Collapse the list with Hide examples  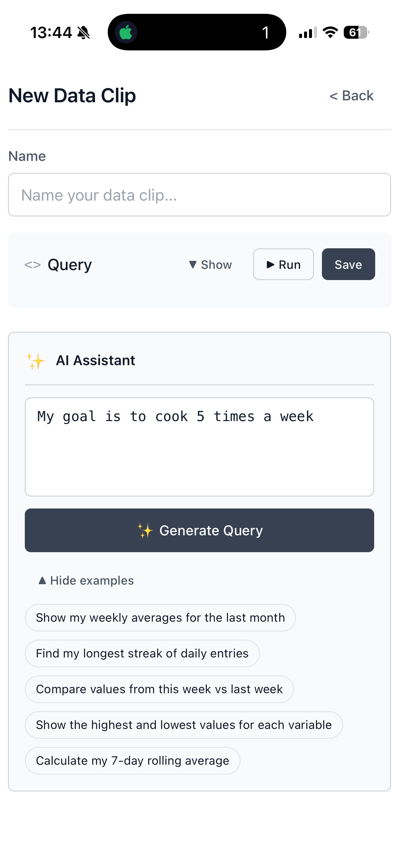click(x=86, y=581)
